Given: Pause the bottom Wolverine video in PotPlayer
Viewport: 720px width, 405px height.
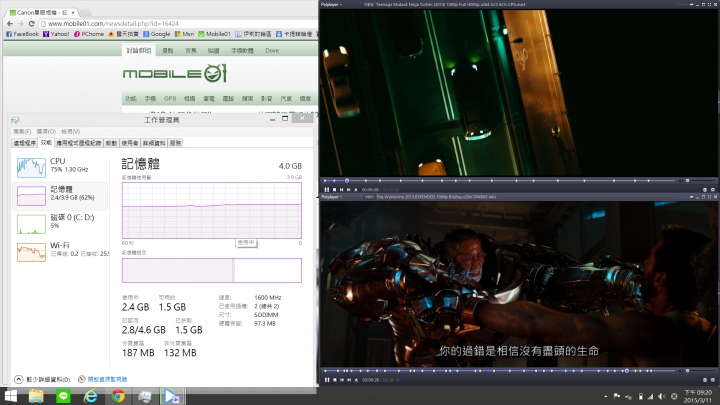Looking at the screenshot, I should 326,380.
